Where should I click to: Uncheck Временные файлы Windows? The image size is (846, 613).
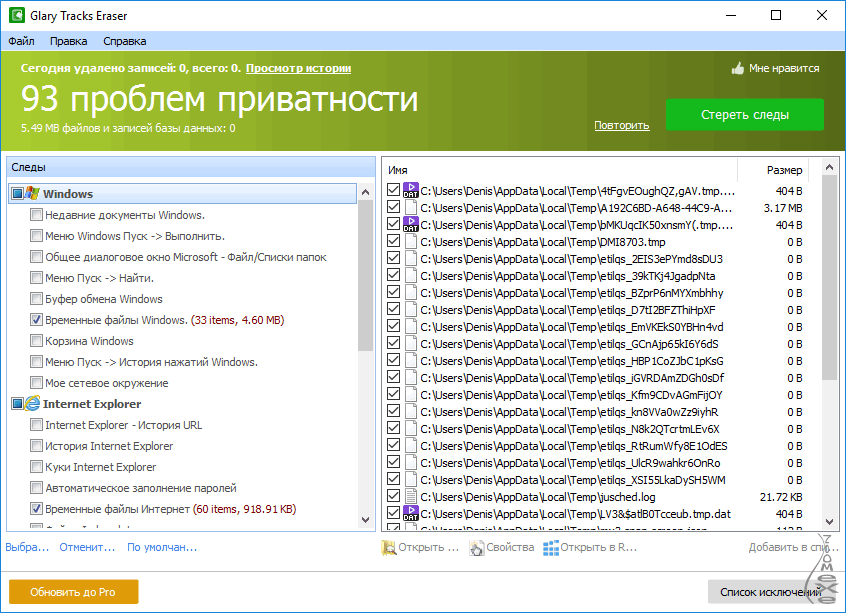point(36,319)
